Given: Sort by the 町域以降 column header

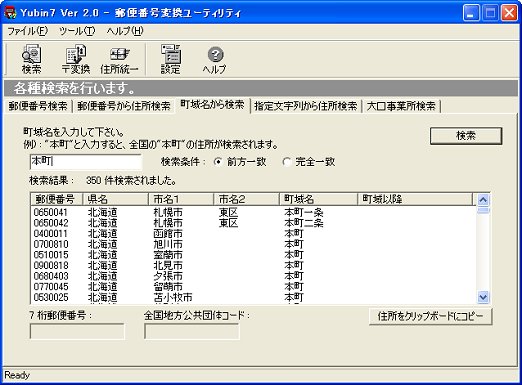Looking at the screenshot, I should point(415,199).
